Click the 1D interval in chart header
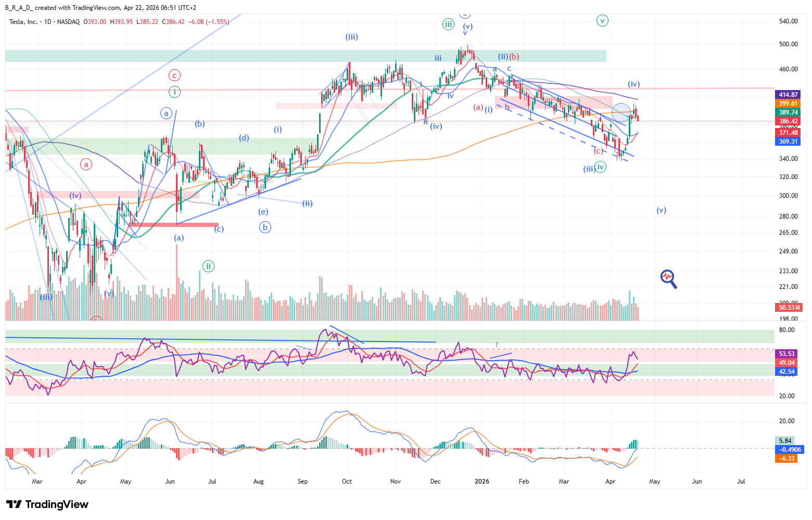This screenshot has width=812, height=520. pyautogui.click(x=47, y=22)
